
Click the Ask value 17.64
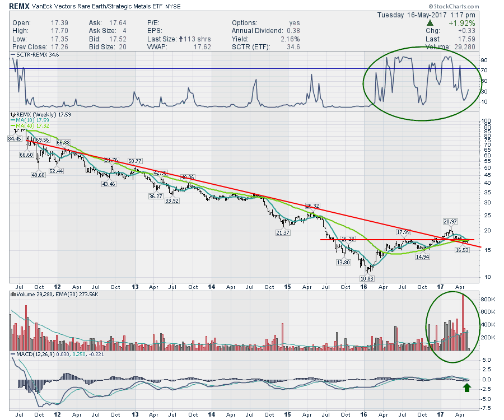click(x=118, y=23)
